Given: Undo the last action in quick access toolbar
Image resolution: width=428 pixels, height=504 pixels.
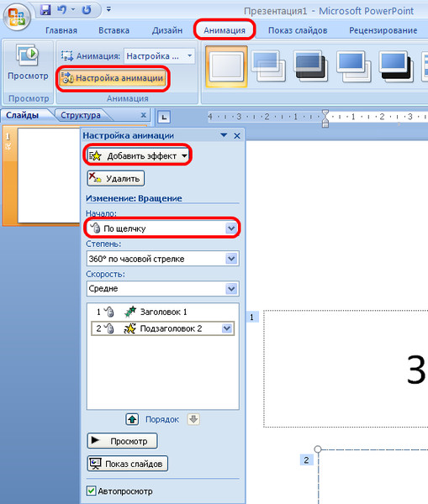Looking at the screenshot, I should 61,10.
